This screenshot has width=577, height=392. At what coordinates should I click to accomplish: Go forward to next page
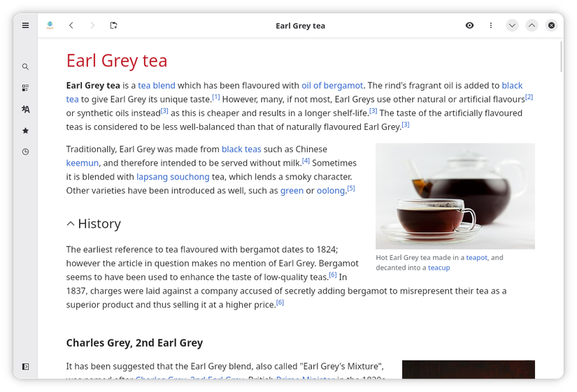[x=92, y=25]
